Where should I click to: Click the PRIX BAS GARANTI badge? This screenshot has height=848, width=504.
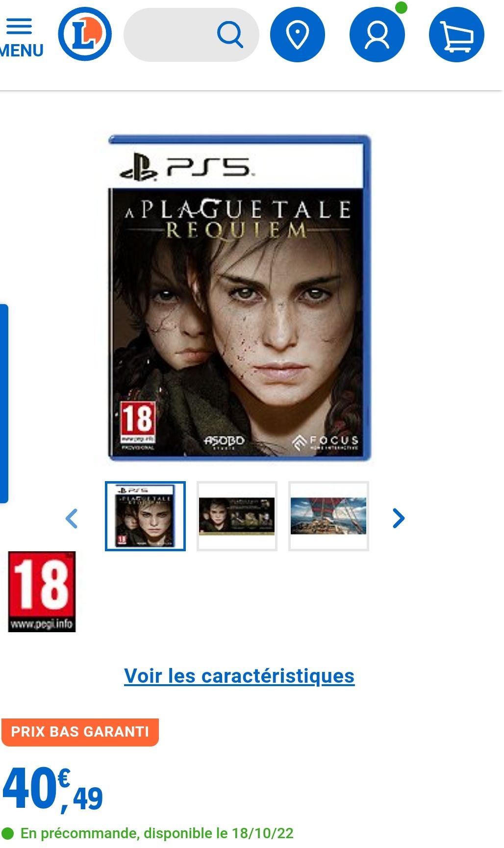(x=80, y=732)
